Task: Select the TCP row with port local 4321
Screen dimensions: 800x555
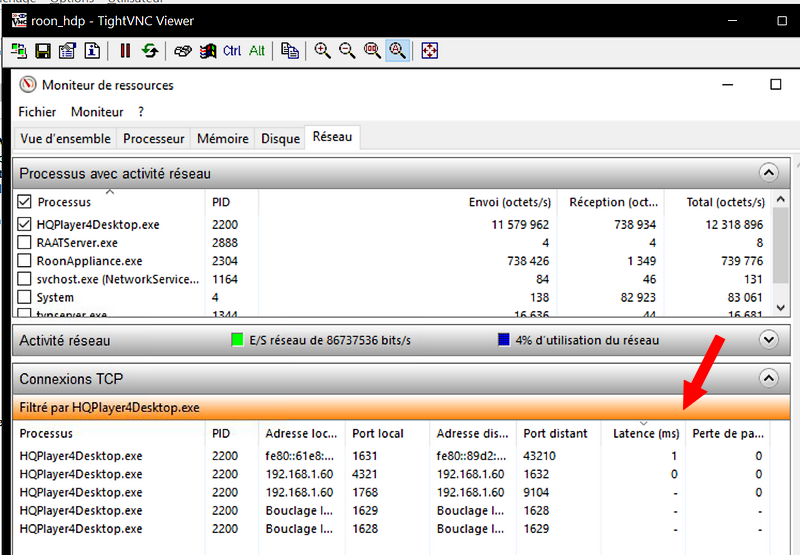Action: pyautogui.click(x=391, y=474)
